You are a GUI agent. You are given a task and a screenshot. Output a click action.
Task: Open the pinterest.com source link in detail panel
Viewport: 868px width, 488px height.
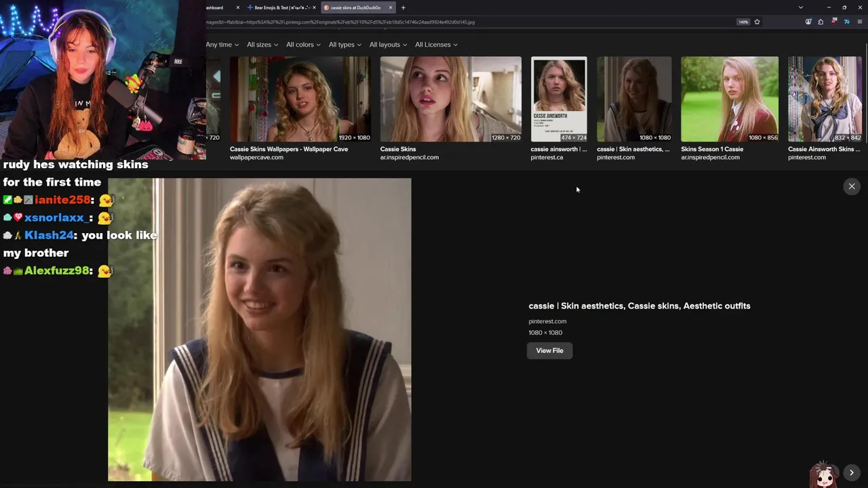pyautogui.click(x=547, y=321)
